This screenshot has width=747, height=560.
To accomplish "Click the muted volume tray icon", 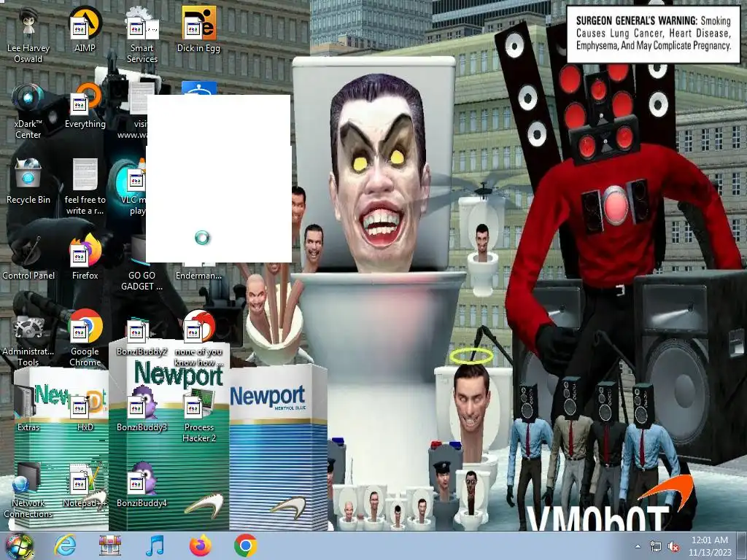I will (x=673, y=547).
